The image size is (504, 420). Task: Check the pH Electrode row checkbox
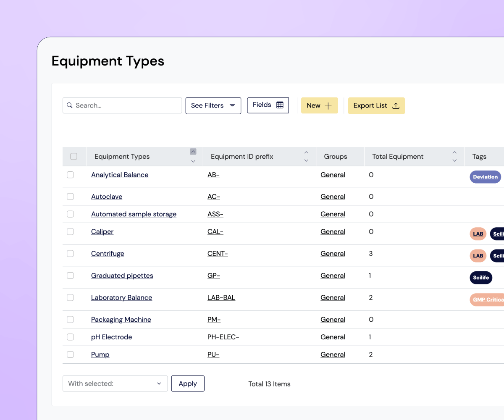tap(70, 337)
